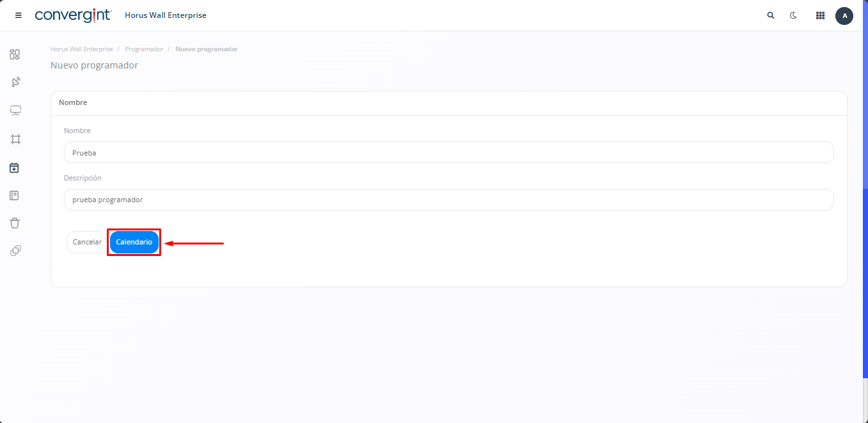Click the overlapping squares sidebar icon
The height and width of the screenshot is (423, 868).
point(15,250)
